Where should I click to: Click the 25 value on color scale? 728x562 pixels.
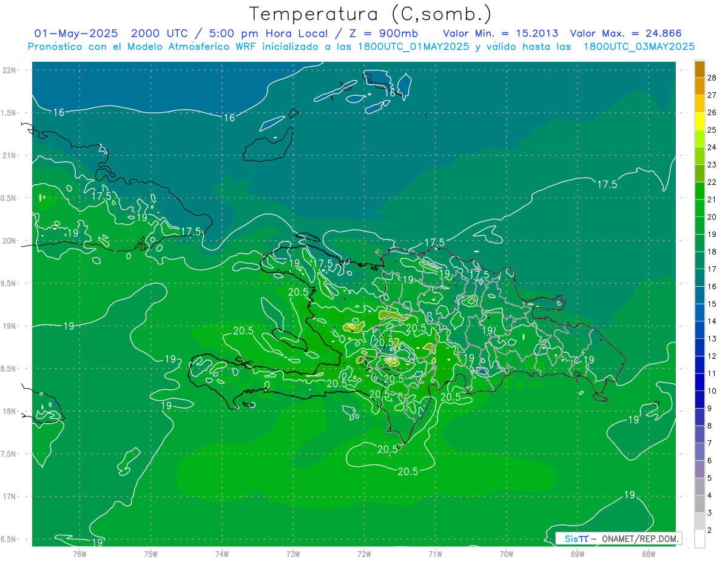(x=712, y=130)
